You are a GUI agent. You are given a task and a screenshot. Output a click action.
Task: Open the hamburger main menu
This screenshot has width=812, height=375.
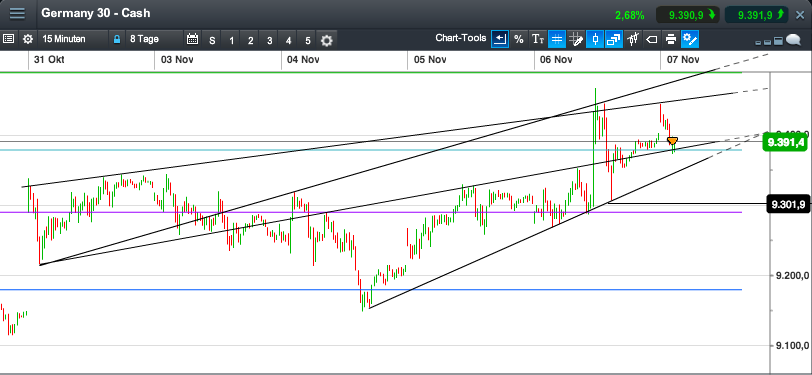[17, 13]
